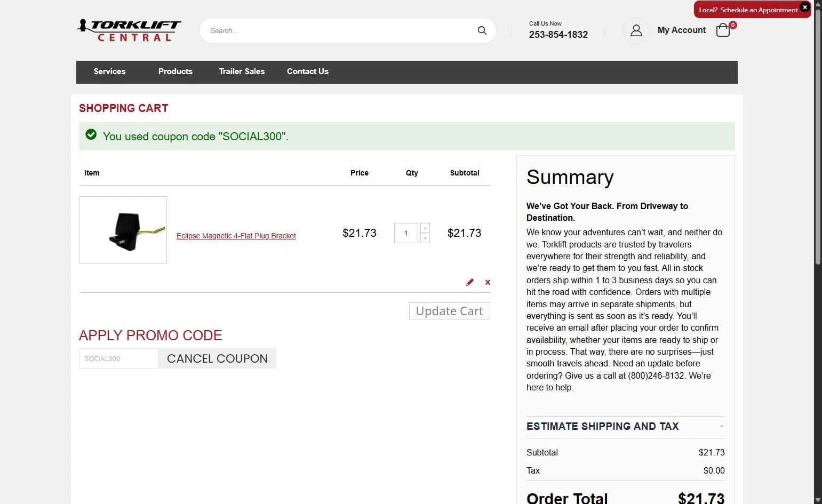Image resolution: width=822 pixels, height=504 pixels.
Task: Click the CANCEL COUPON button
Action: [x=217, y=358]
